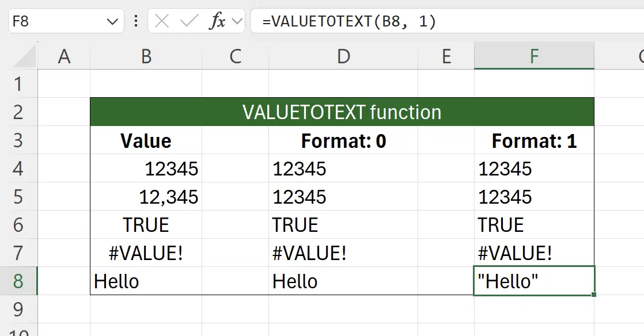Click cell F8 showing quoted Hello
The width and height of the screenshot is (644, 336).
pos(533,281)
